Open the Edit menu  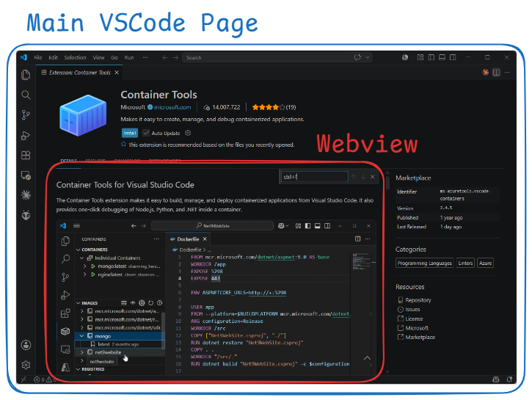(x=53, y=58)
